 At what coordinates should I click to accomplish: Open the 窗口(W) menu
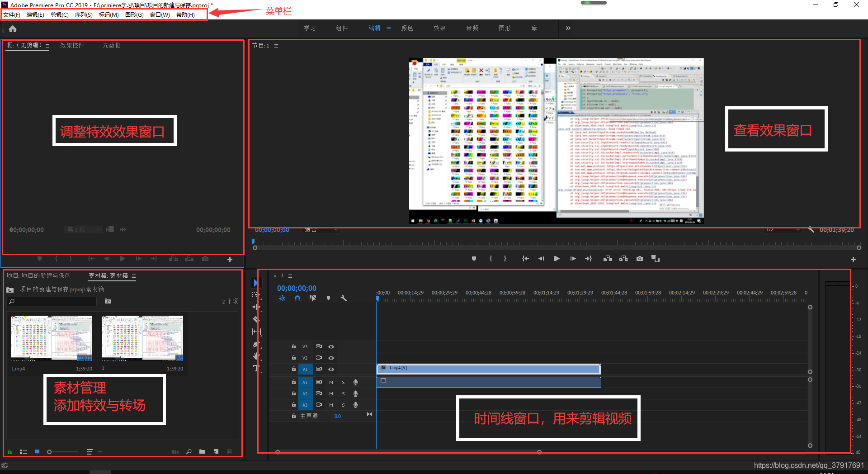tap(160, 15)
